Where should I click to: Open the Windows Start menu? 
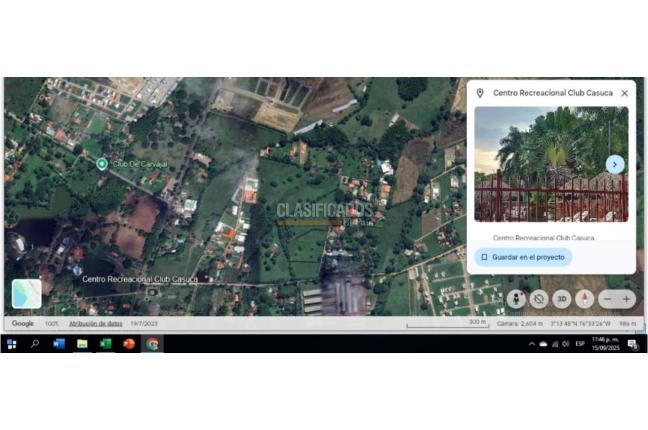point(12,344)
